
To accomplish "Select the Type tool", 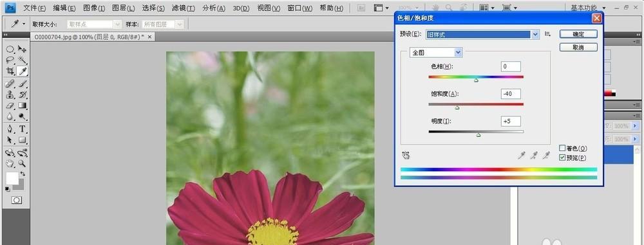I will click(x=23, y=129).
